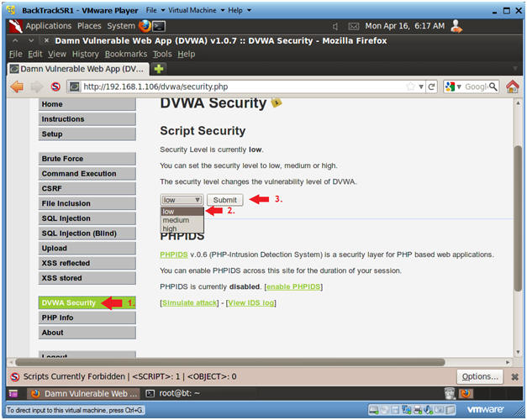This screenshot has height=420, width=527.
Task: Select low in the security dropdown list
Action: (182, 212)
